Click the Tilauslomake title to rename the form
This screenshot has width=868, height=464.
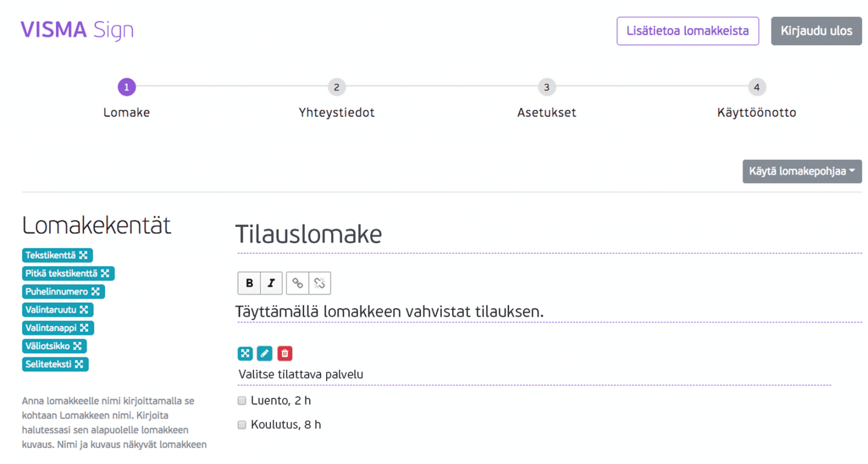[x=309, y=235]
